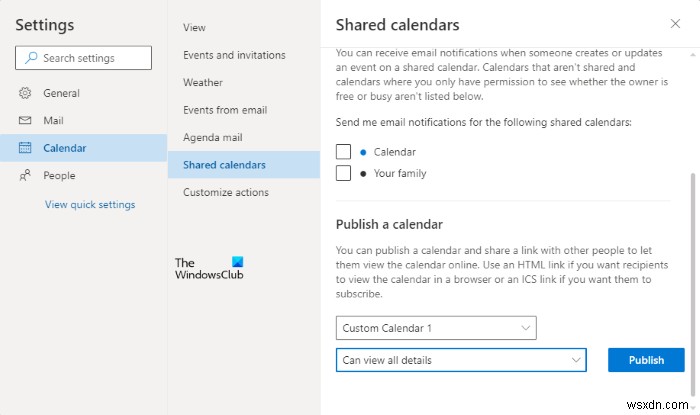Open the View quick settings link
The width and height of the screenshot is (700, 415).
tap(90, 205)
